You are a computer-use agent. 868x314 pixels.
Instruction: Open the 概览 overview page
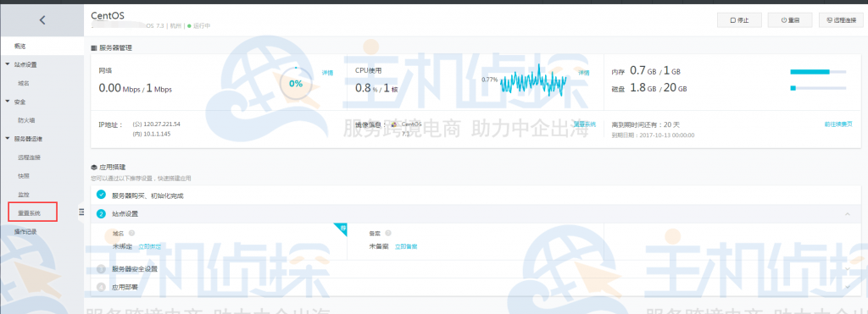[x=20, y=46]
